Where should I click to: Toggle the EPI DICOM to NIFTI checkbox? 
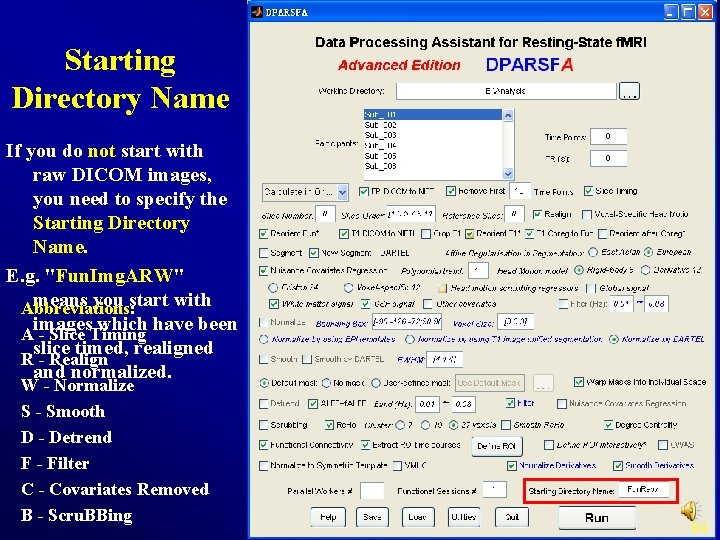[x=364, y=191]
